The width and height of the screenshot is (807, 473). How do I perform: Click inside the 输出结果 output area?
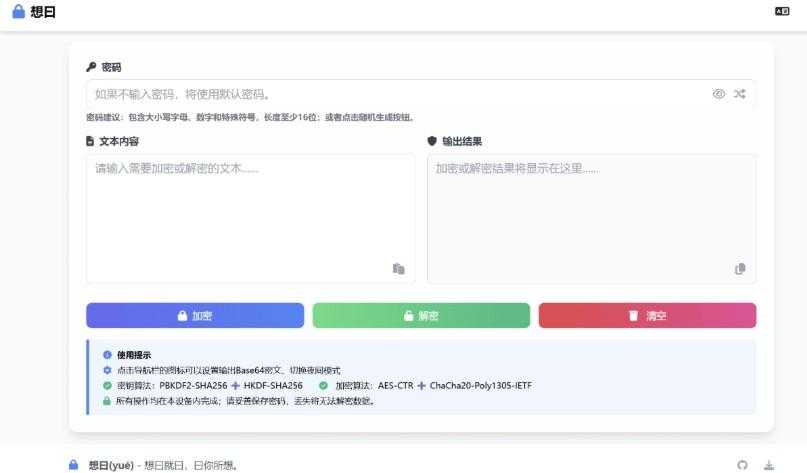tap(590, 215)
